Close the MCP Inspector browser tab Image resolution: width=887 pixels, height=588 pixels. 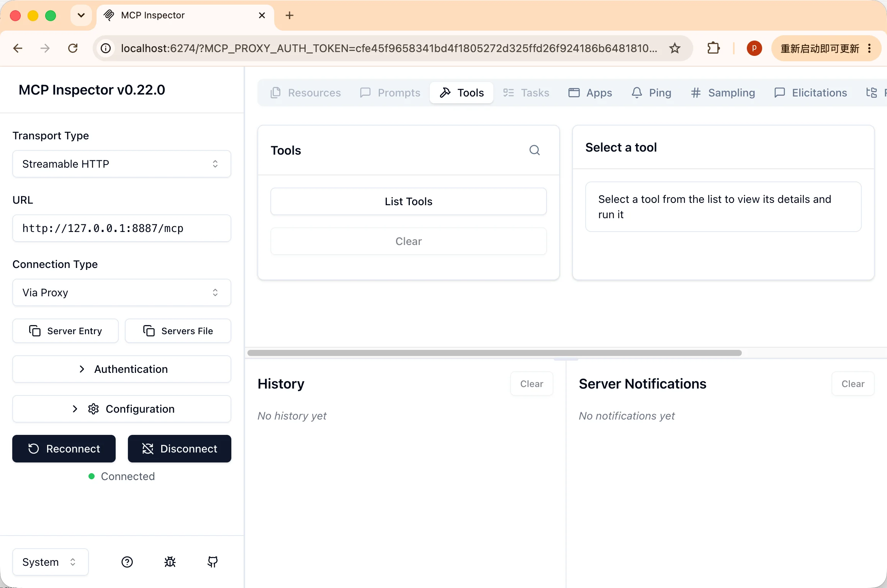point(262,15)
